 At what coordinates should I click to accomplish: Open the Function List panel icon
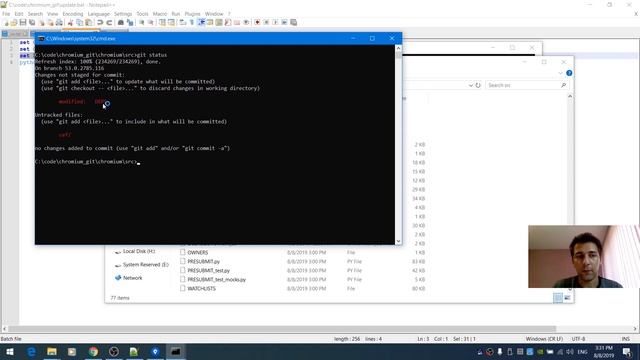click(228, 22)
